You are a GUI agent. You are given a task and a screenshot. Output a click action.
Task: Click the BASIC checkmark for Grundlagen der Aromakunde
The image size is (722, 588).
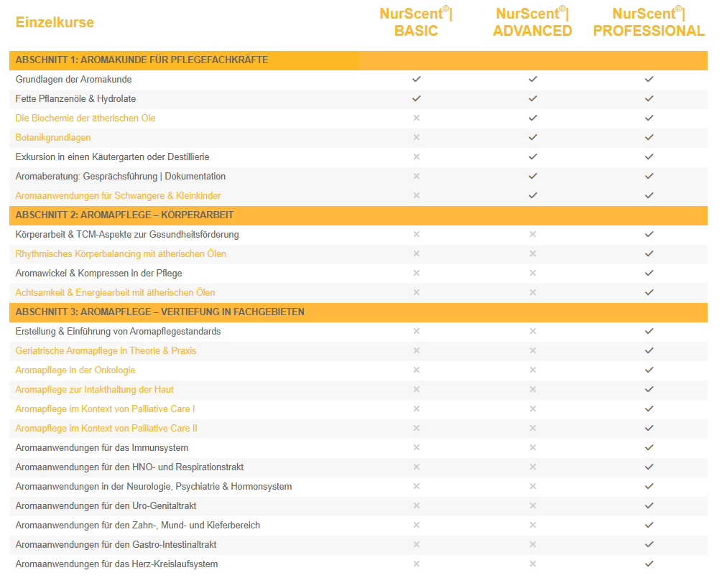(416, 79)
